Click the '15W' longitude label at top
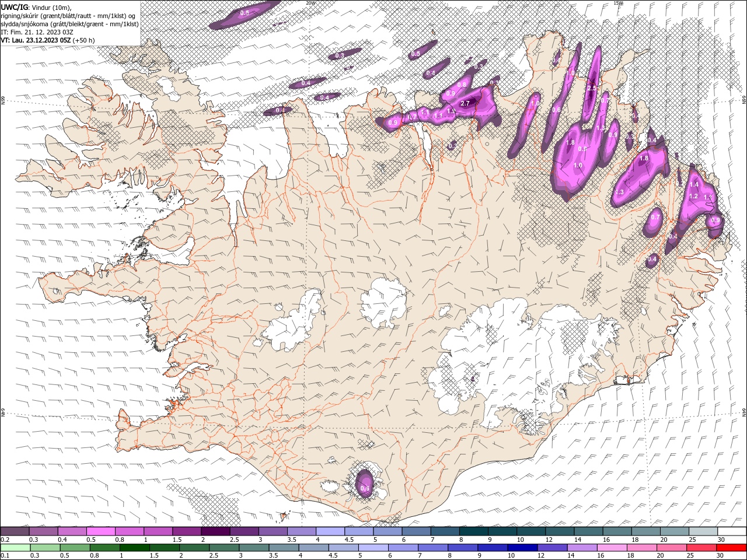Image resolution: width=747 pixels, height=560 pixels. [619, 2]
